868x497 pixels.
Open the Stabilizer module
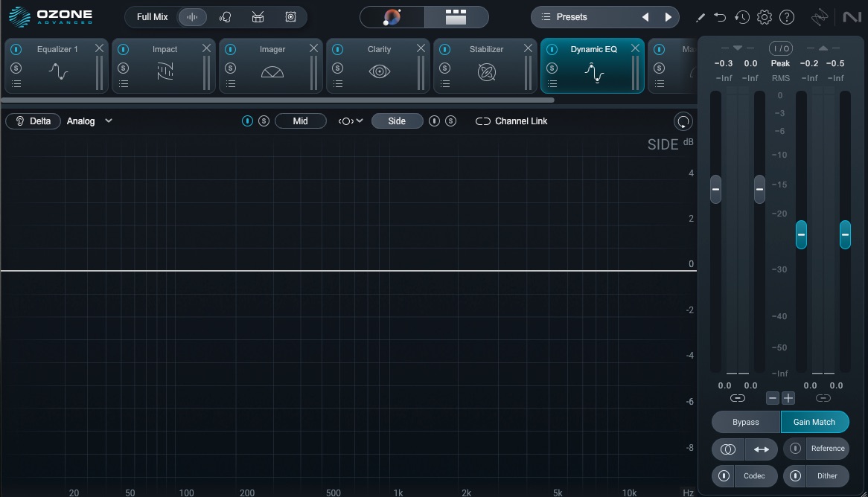pyautogui.click(x=486, y=72)
